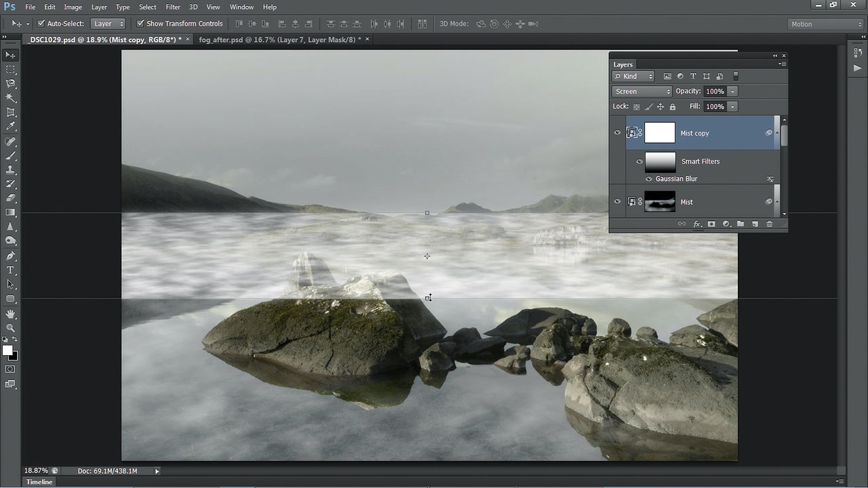Select the Horizontal Type tool
This screenshot has width=868, height=488.
(x=10, y=270)
